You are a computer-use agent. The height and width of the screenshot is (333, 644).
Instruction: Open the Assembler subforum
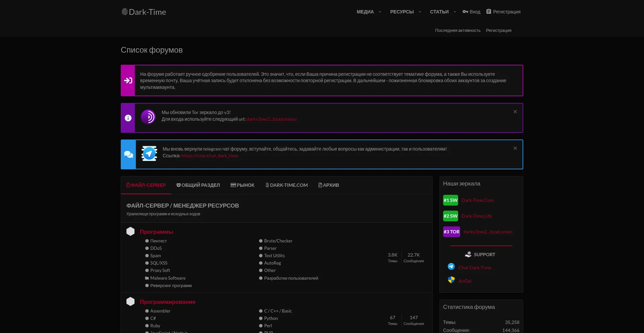(x=160, y=311)
